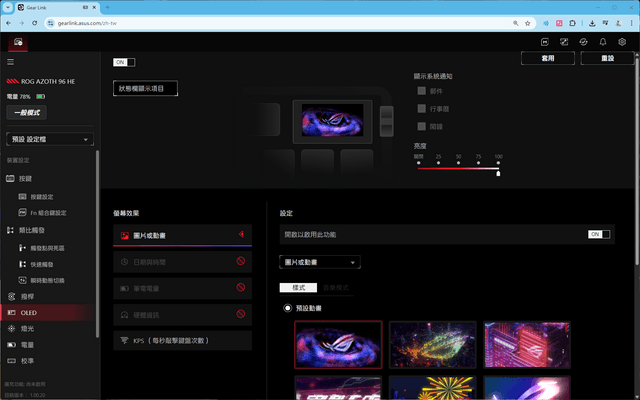Select 圖片或動畫 in the effects list
This screenshot has width=640, height=400.
182,236
